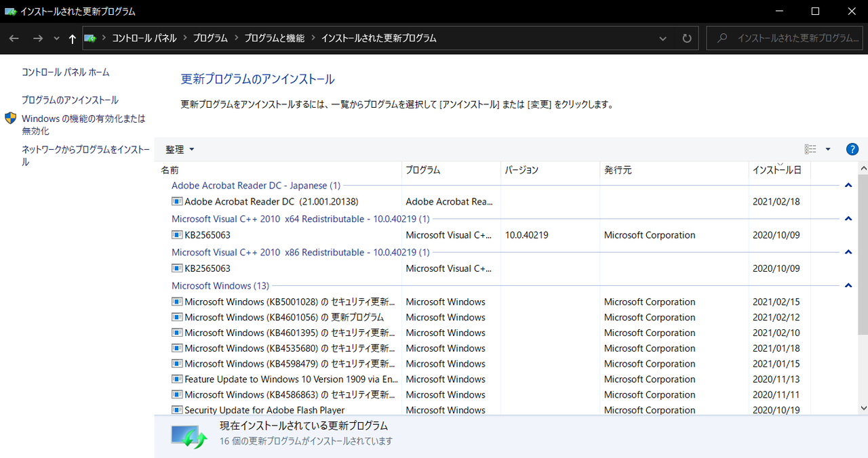868x458 pixels.
Task: Open ネットワークからプログラムをインストール link
Action: pyautogui.click(x=85, y=156)
